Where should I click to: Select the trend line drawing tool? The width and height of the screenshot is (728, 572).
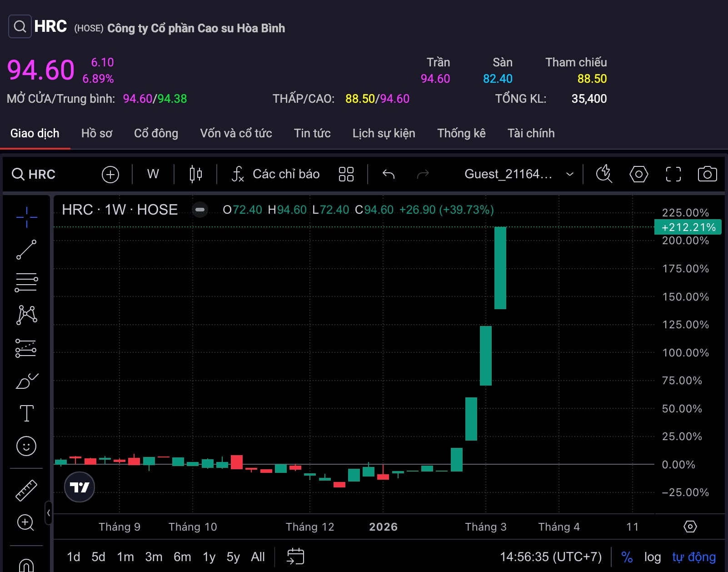26,250
